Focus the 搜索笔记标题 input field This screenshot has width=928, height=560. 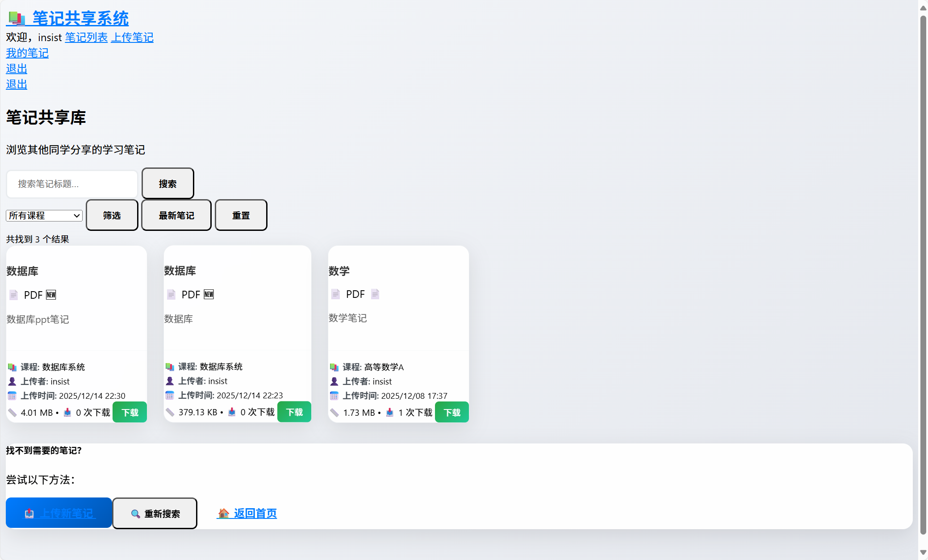click(72, 184)
